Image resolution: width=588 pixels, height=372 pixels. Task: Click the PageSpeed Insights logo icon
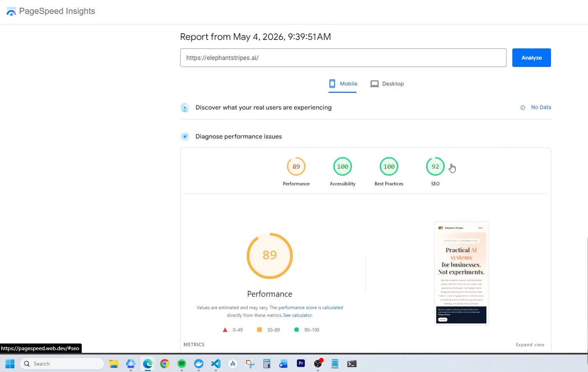coord(11,11)
